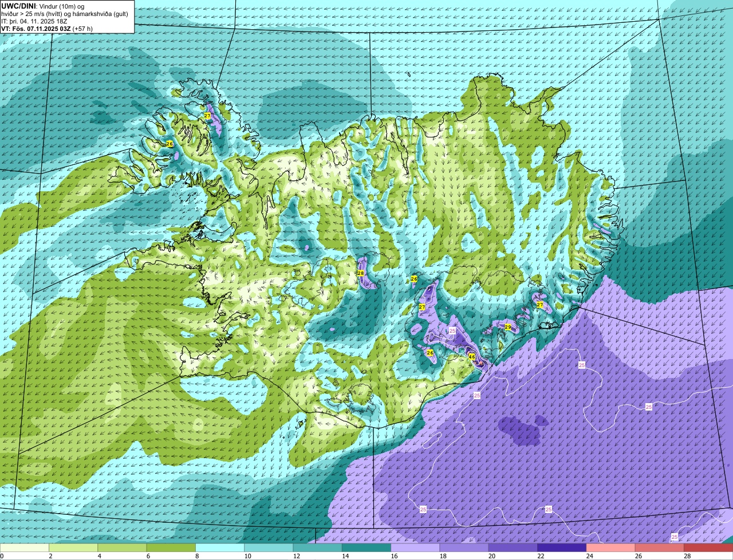Pick the 4–6 green legend swatch
Image resolution: width=733 pixels, height=560 pixels.
point(122,548)
